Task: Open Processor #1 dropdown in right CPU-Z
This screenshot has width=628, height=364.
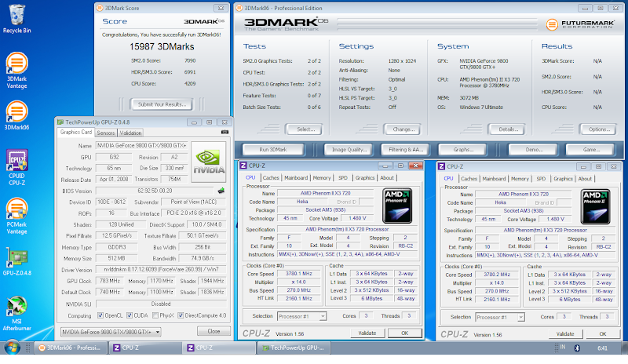Action: click(x=500, y=317)
